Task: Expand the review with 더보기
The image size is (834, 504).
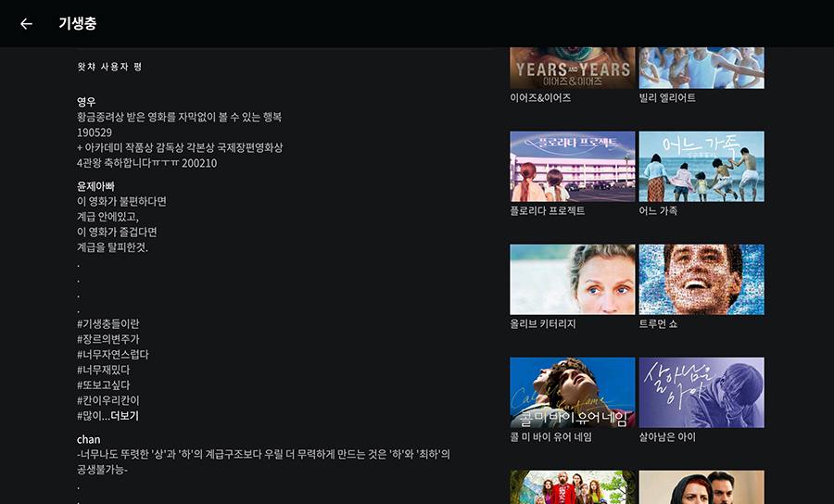Action: [x=124, y=416]
